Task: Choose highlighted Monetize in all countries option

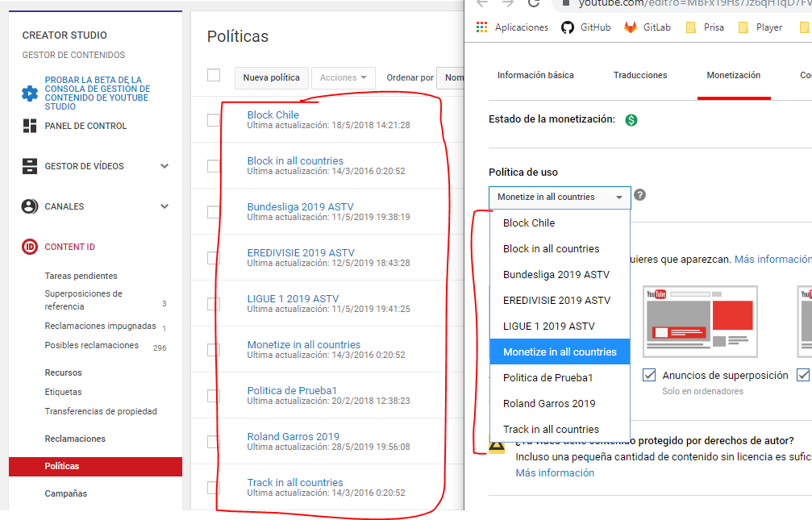Action: (x=560, y=352)
